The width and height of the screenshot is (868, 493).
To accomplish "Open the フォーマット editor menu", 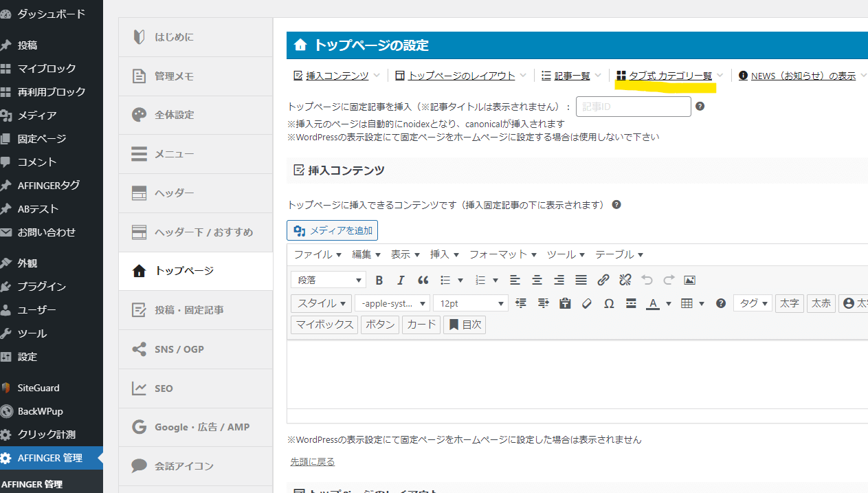I will point(503,254).
